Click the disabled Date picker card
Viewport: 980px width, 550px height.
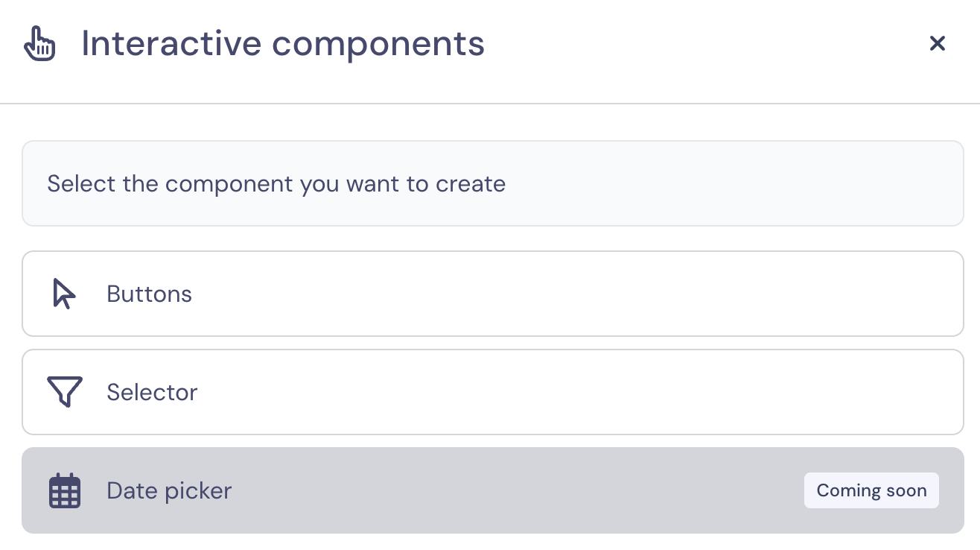coord(491,490)
